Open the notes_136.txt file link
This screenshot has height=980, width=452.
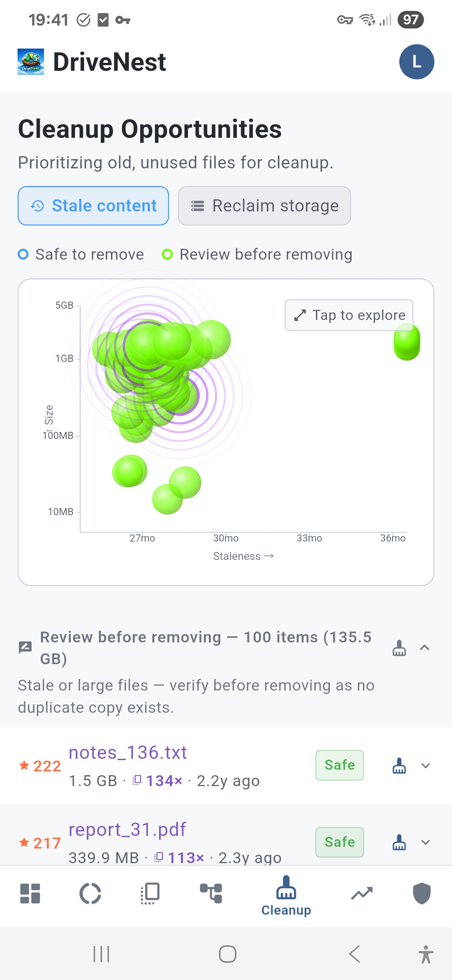point(128,753)
